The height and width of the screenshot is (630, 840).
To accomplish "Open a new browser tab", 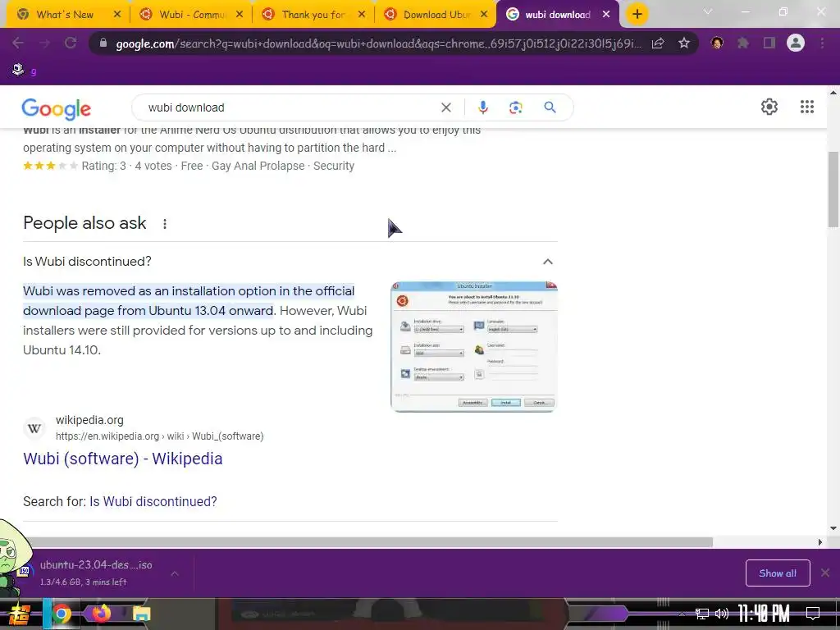I will pos(637,15).
